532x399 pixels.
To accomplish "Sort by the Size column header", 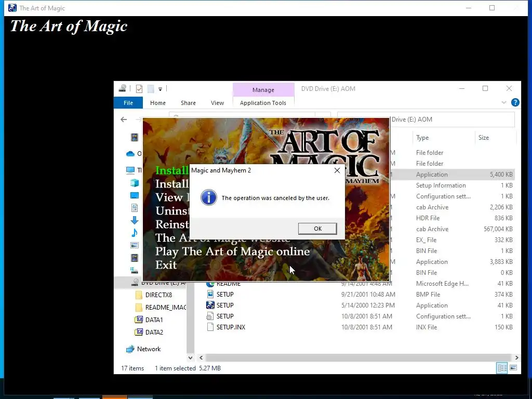I will (x=484, y=137).
